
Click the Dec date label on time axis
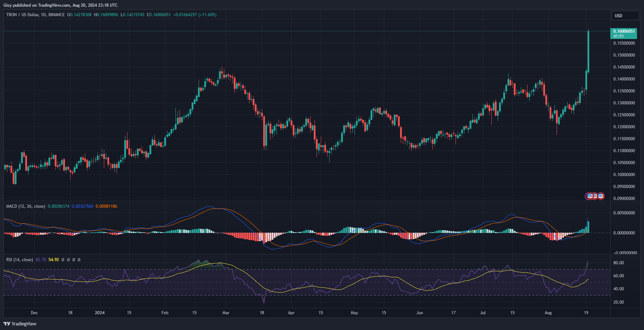[34, 313]
